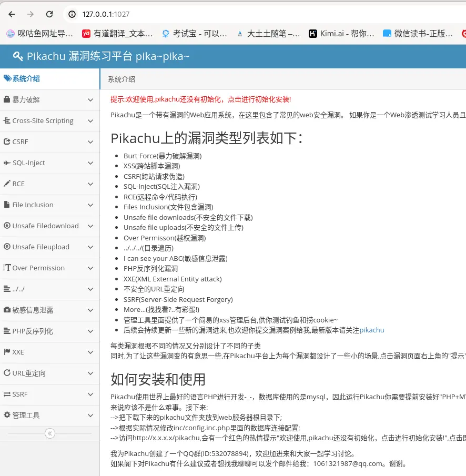
Task: Expand the 管理工具 chevron
Action: tap(90, 415)
